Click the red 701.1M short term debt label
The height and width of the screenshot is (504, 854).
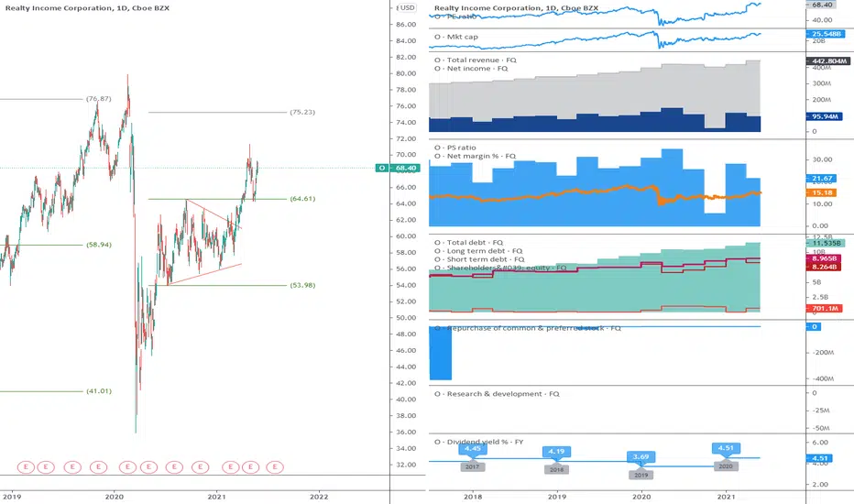824,309
